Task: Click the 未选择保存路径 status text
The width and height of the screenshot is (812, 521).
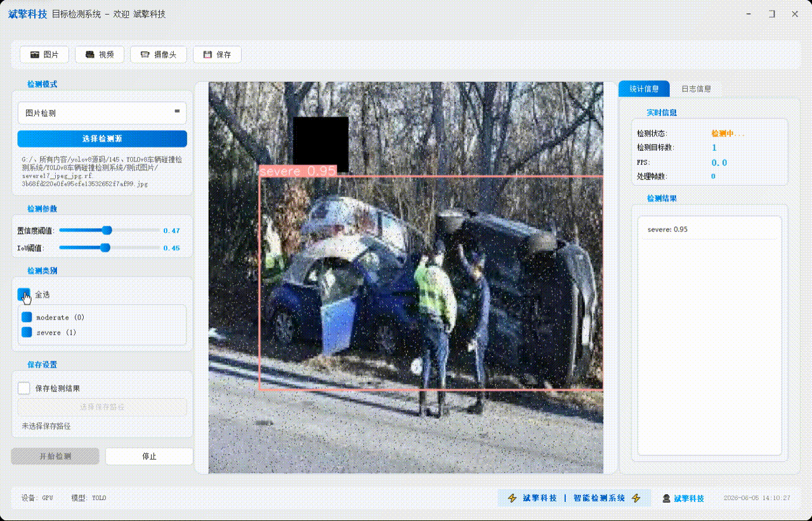Action: pyautogui.click(x=46, y=426)
